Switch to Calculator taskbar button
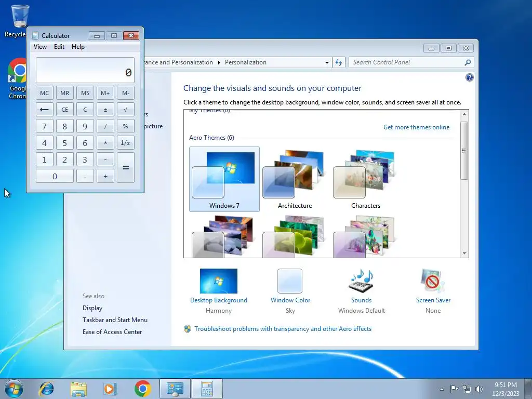Screen dimensions: 532x399 [207, 389]
